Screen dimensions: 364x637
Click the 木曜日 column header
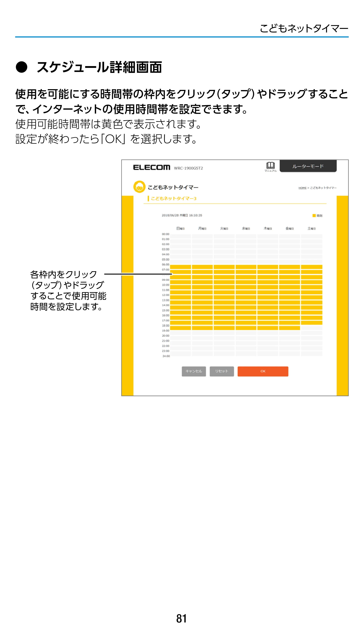click(268, 229)
